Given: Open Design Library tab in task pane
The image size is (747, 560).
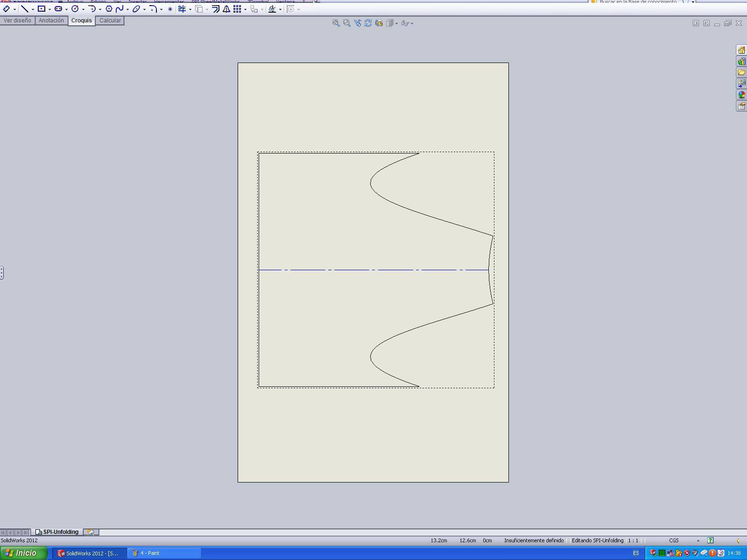Looking at the screenshot, I should pyautogui.click(x=741, y=61).
